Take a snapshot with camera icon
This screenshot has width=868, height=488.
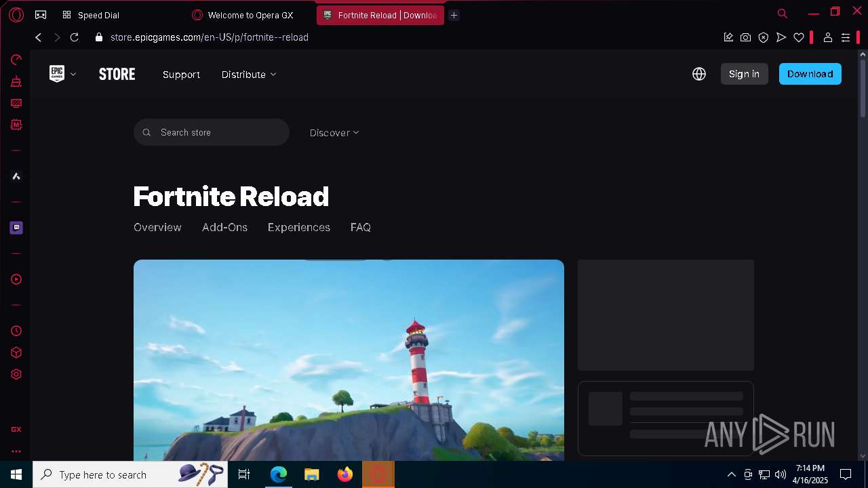point(746,37)
